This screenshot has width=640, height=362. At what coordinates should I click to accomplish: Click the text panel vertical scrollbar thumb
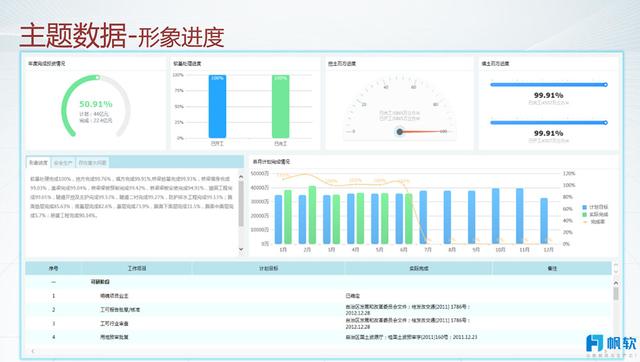[241, 204]
